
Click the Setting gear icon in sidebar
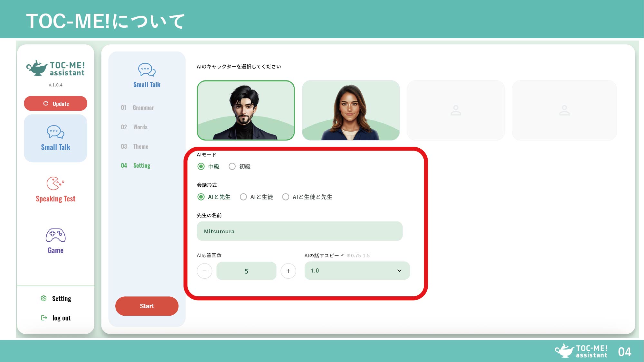44,298
